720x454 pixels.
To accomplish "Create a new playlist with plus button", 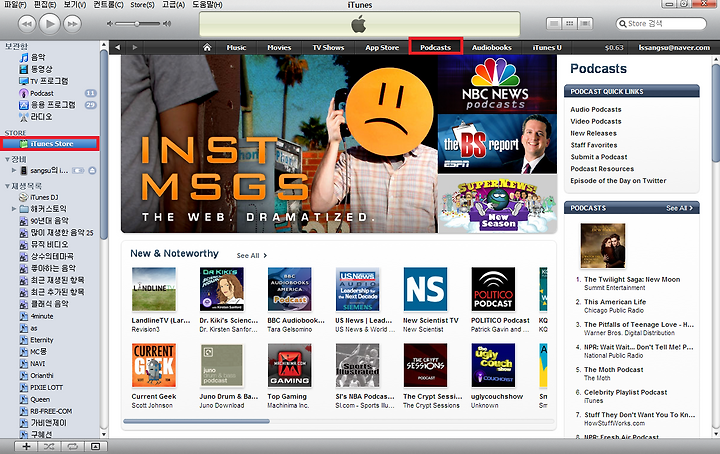I will (x=26, y=446).
